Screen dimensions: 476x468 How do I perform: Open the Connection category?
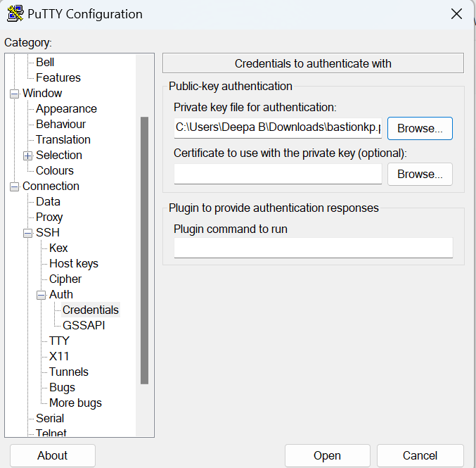51,186
